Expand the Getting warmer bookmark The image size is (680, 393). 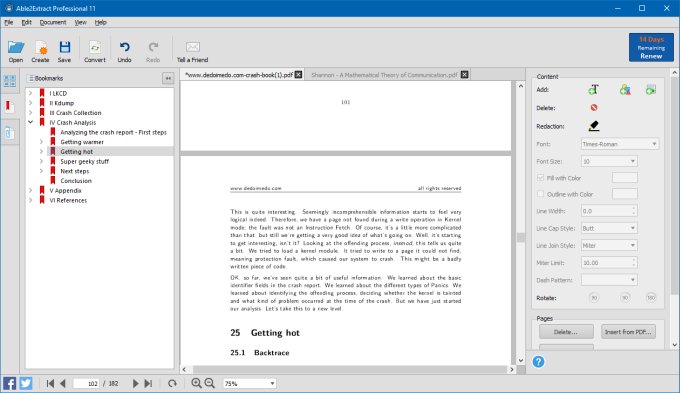[x=41, y=142]
